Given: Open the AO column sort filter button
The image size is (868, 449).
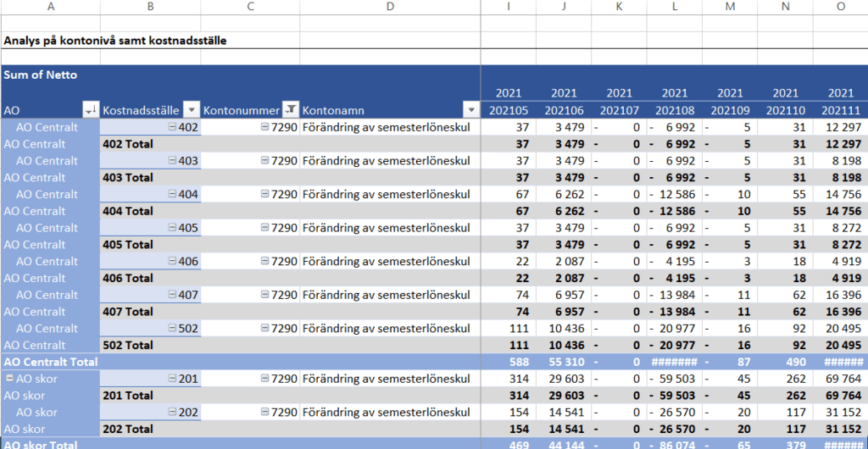Looking at the screenshot, I should pos(91,110).
